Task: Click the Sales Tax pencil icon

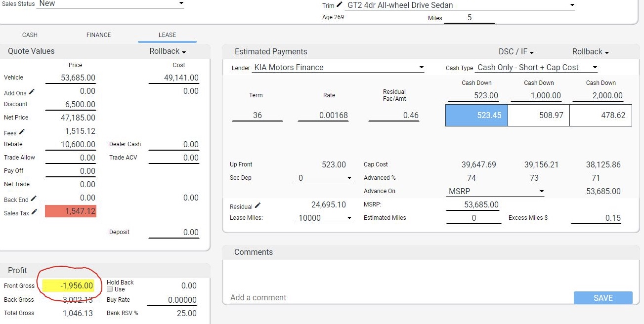Action: tap(34, 212)
